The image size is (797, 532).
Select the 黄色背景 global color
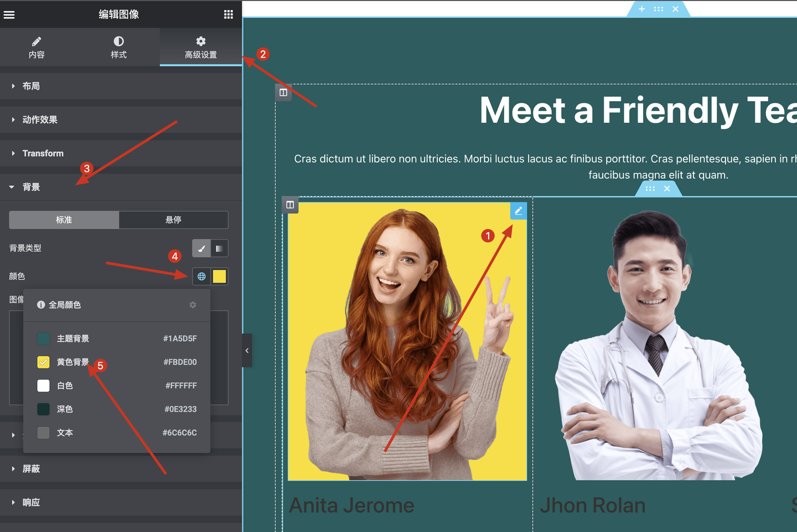coord(117,362)
